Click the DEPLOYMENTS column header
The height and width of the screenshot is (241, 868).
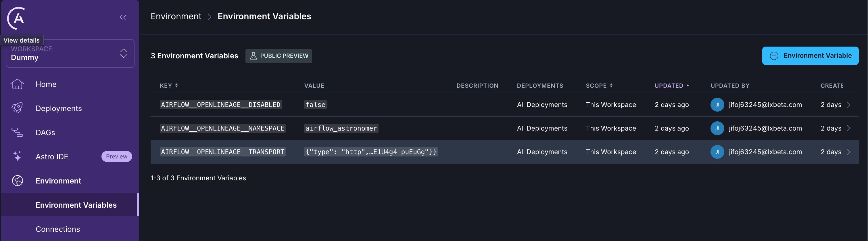click(540, 86)
